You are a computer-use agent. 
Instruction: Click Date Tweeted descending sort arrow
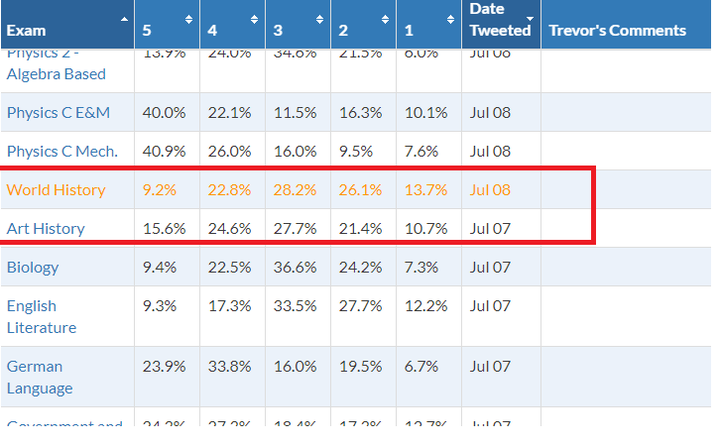530,20
